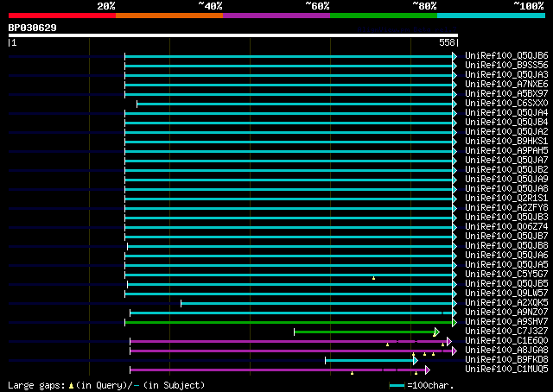Click the yellow gap marker on C5Y5G7 row
Image resolution: width=553 pixels, height=392 pixels.
(x=373, y=278)
